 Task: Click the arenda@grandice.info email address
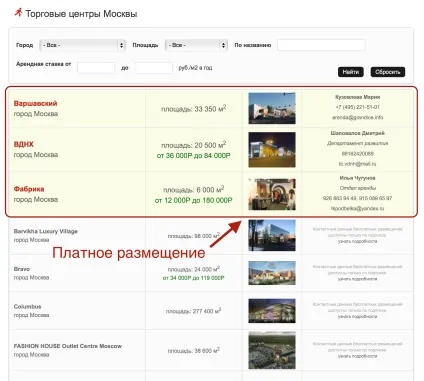tap(357, 117)
